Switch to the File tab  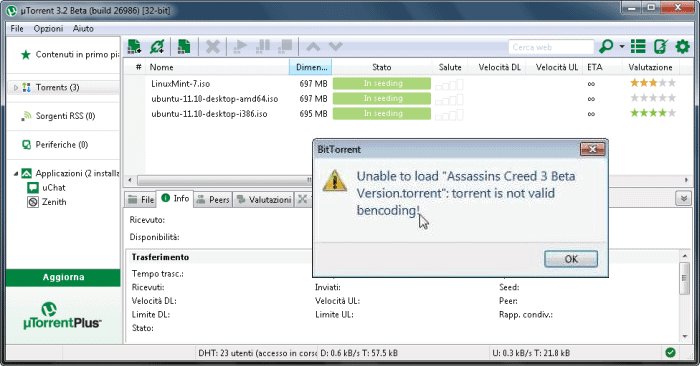[141, 200]
